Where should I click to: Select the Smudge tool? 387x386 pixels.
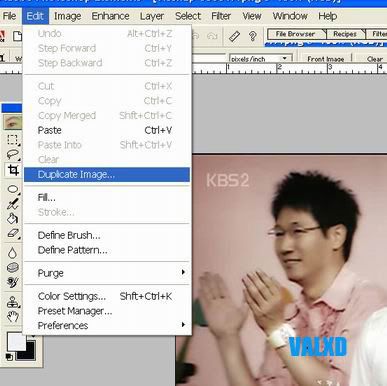[13, 282]
